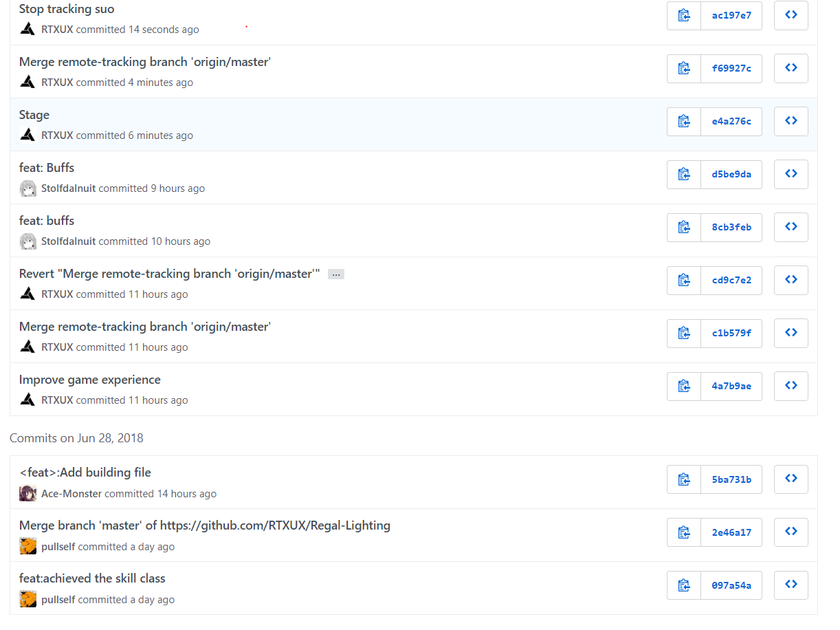840x630 pixels.
Task: Click RTXUX avatar on 'Stop tracking suo'
Action: 27,29
